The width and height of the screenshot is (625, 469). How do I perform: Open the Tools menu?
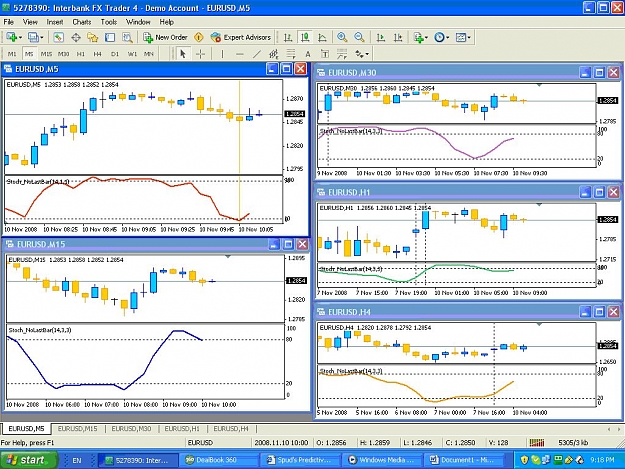(x=108, y=22)
